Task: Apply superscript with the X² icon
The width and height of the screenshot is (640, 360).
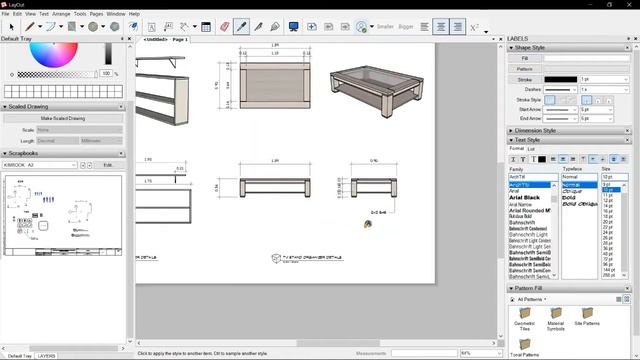Action: (474, 27)
